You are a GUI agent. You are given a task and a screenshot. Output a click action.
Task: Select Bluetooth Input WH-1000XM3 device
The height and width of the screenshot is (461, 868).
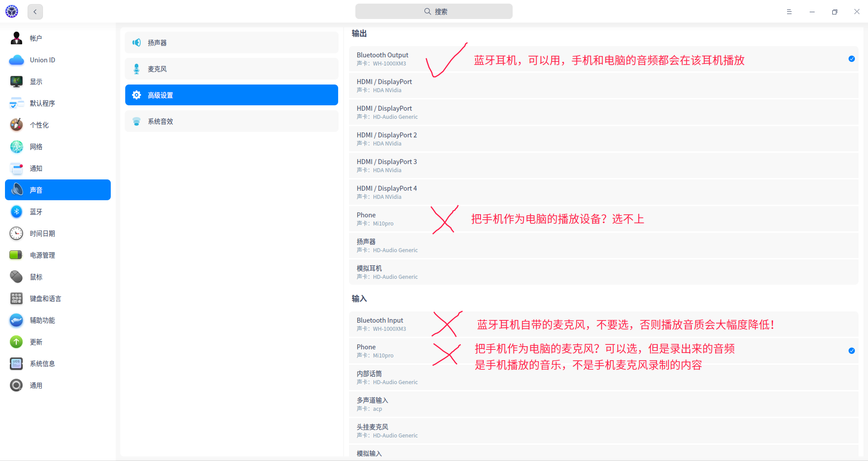604,324
